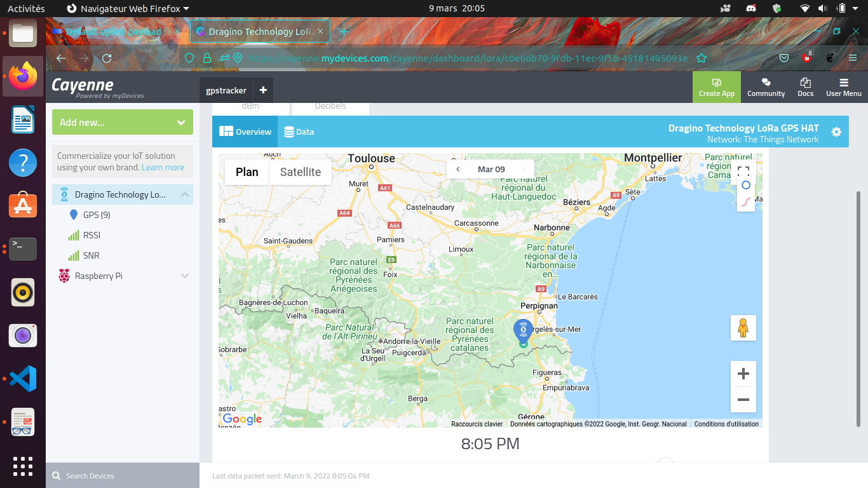Open the Pocket save icon
The width and height of the screenshot is (868, 488).
tap(784, 58)
